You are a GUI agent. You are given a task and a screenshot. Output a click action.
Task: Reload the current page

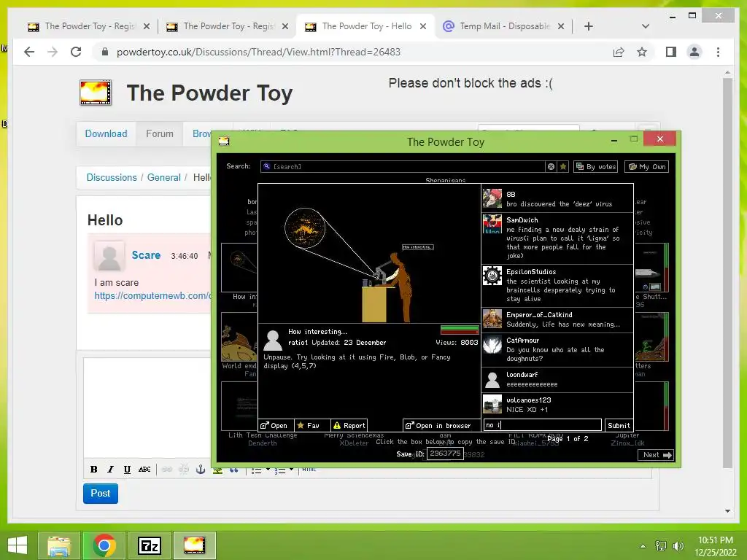(76, 52)
